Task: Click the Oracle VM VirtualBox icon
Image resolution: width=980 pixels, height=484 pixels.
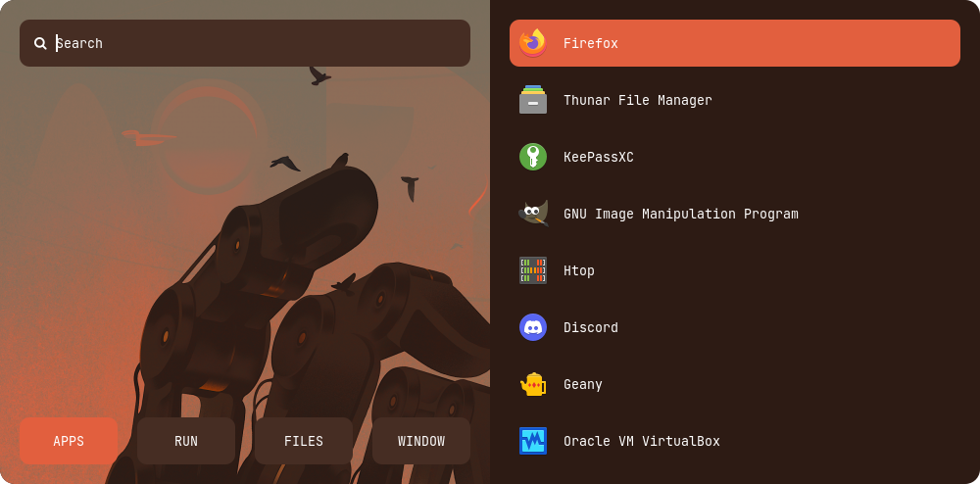Action: [x=533, y=441]
